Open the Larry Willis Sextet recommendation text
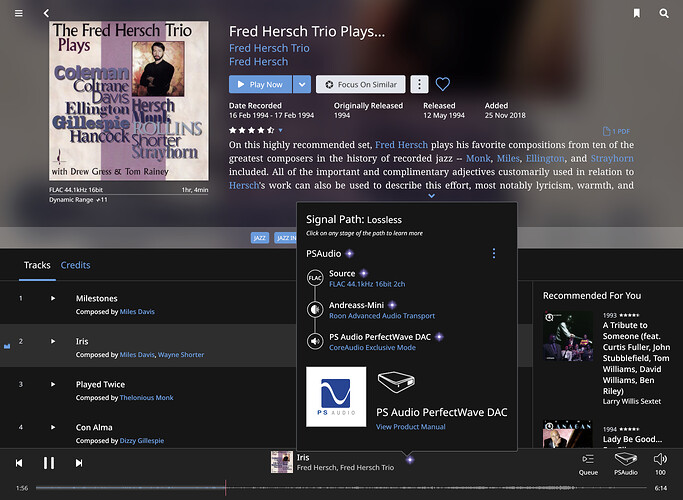Viewport: 683px width, 500px height. [632, 402]
